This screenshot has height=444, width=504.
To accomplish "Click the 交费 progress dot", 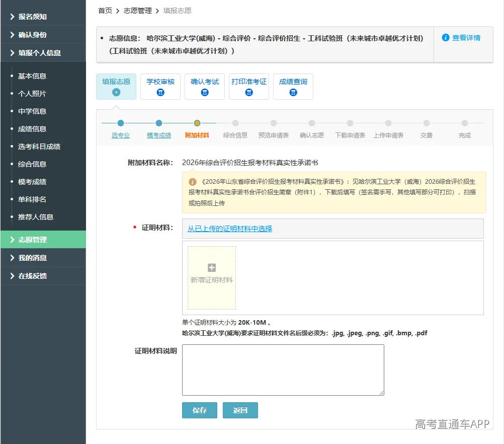I will point(427,123).
